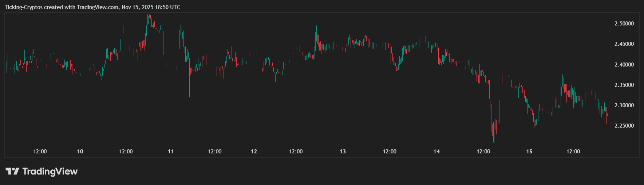
Task: Select the 2.50000 price axis label
Action: point(624,24)
